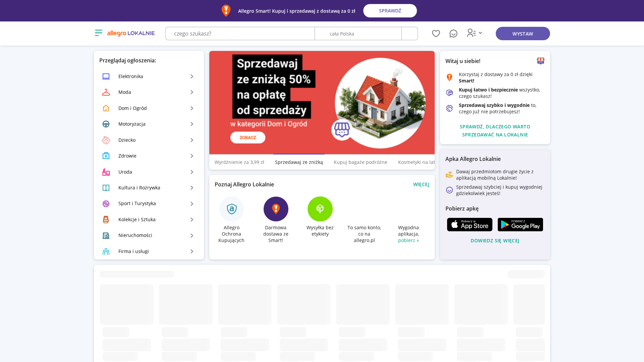Click the search submit button
Screen dimensions: 644x362
tap(410, 34)
